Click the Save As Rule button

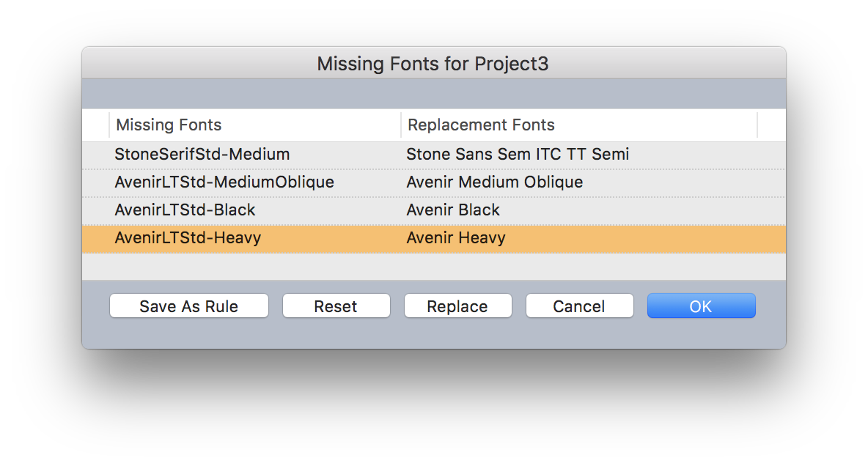(189, 306)
